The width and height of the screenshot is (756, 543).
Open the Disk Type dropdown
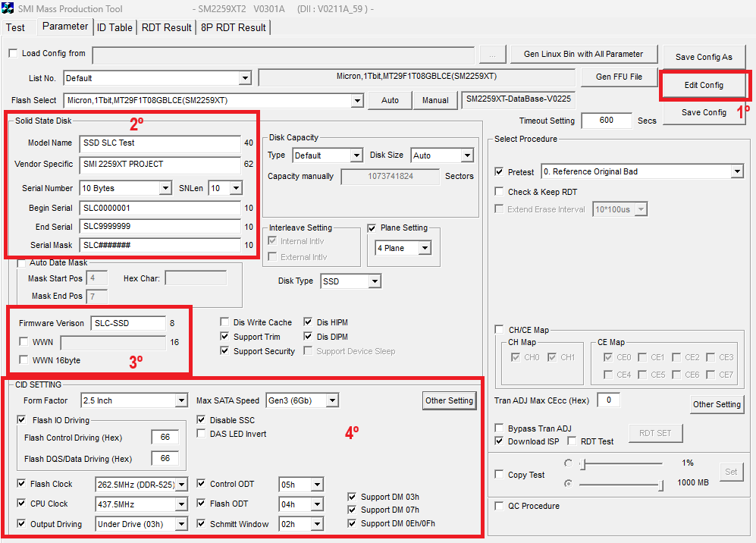[x=375, y=281]
